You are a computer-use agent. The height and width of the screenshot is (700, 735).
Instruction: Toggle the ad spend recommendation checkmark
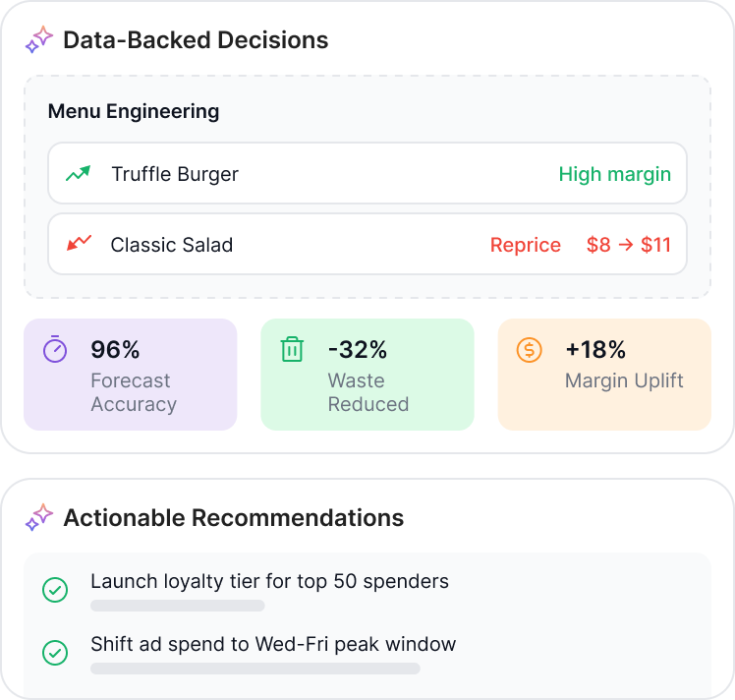point(55,653)
